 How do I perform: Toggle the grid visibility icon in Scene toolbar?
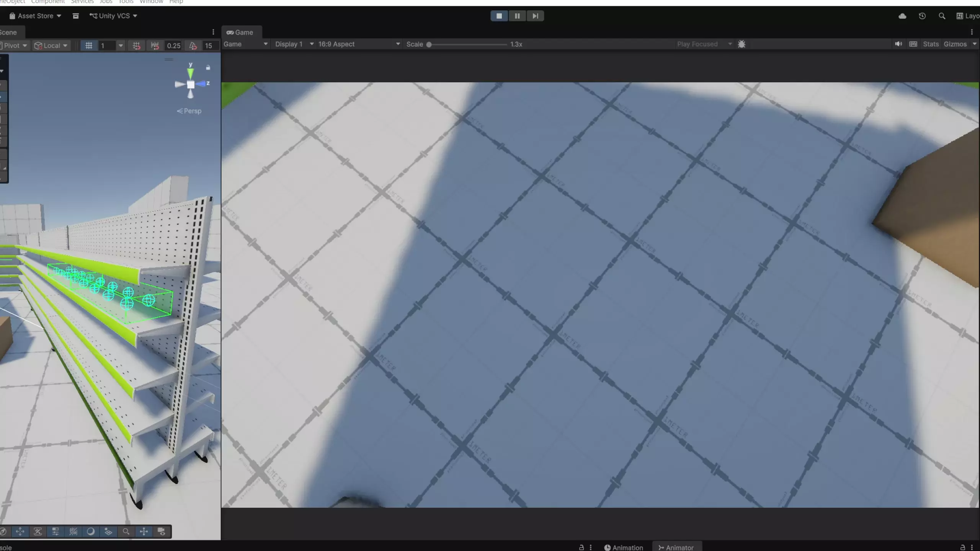(89, 46)
